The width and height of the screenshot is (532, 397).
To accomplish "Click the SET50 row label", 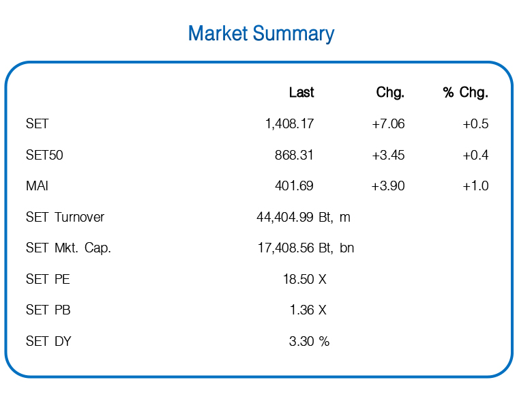I will (x=44, y=155).
